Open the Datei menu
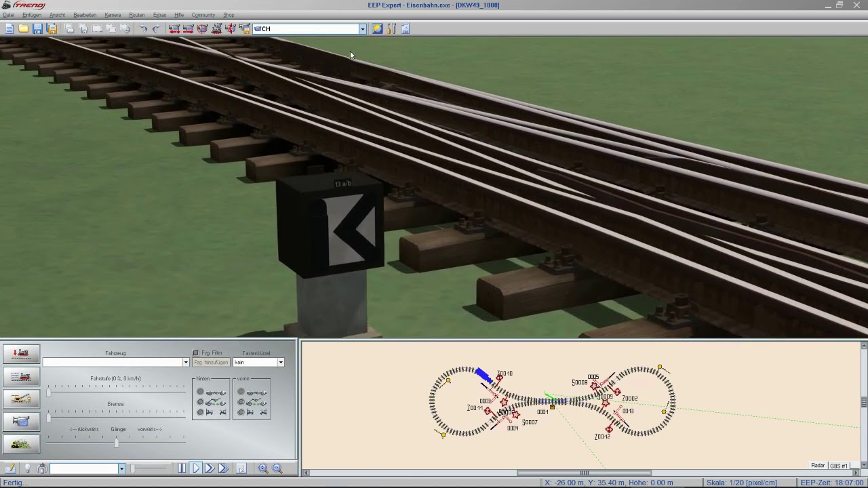The width and height of the screenshot is (868, 488). pos(9,15)
